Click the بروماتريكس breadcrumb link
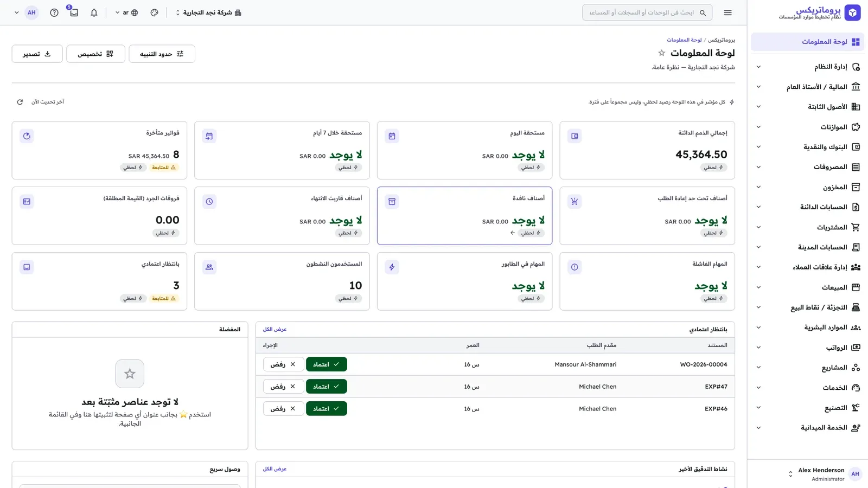 point(722,40)
